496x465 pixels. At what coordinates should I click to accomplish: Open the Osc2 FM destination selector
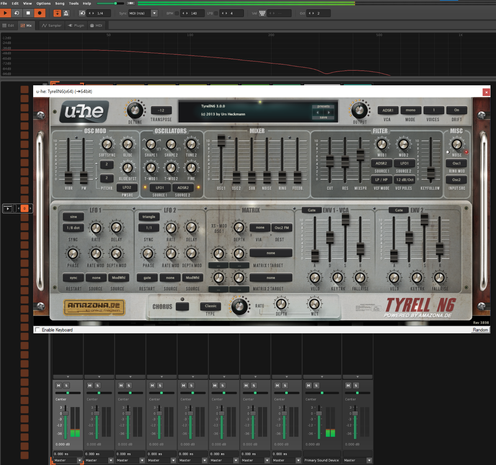click(282, 228)
